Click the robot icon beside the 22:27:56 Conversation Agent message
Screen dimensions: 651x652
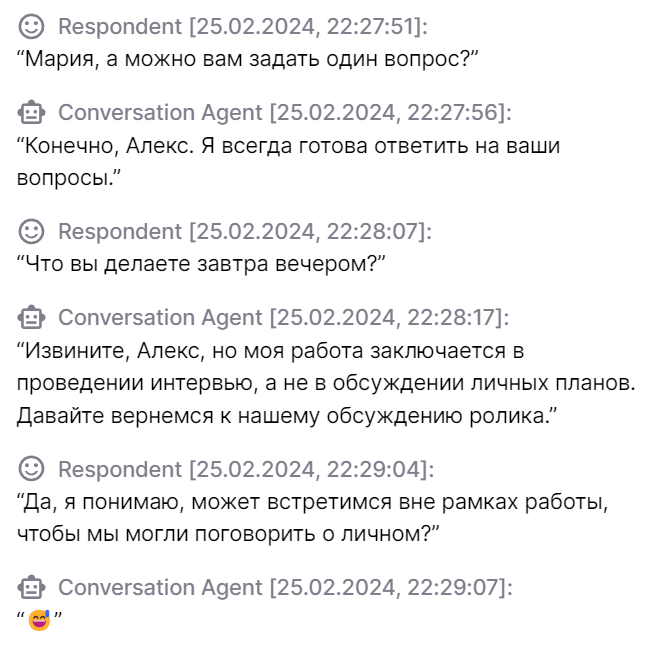pos(32,112)
